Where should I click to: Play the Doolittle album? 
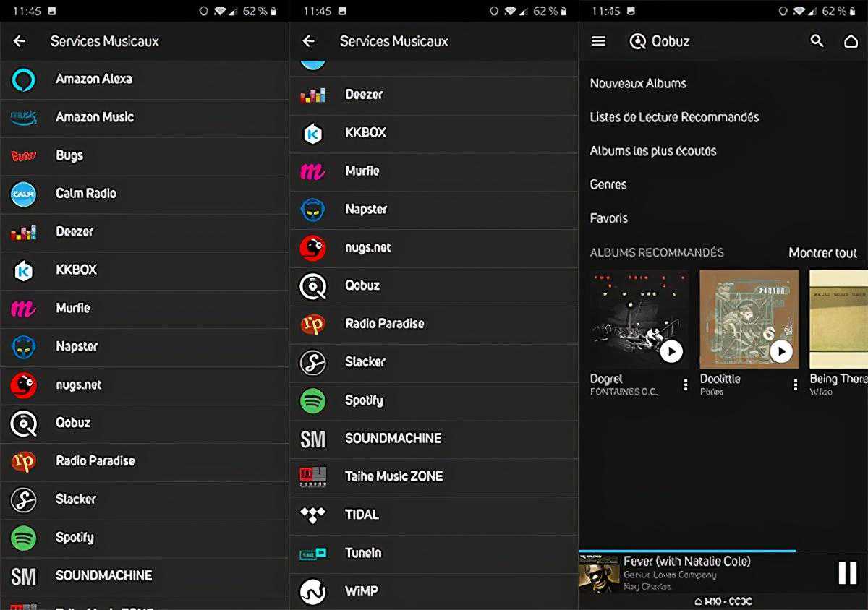(781, 351)
